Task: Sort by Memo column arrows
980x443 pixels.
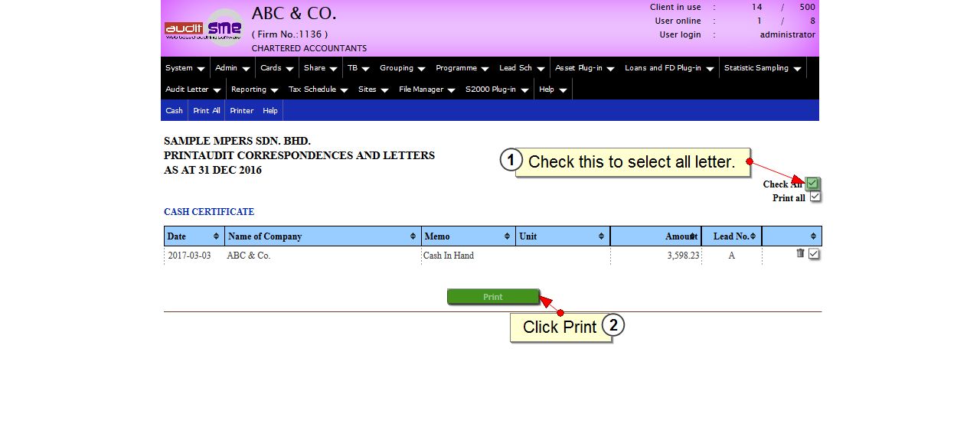Action: (x=507, y=236)
